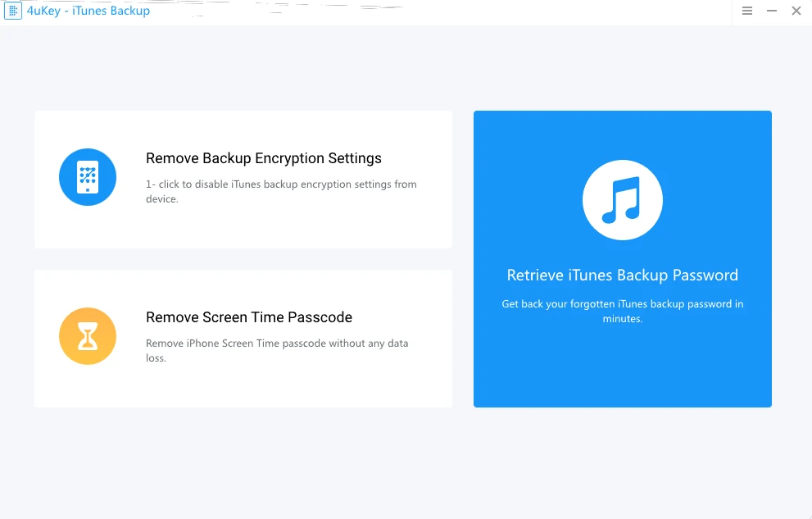This screenshot has height=519, width=812.
Task: Select Remove Backup Encryption Settings heading
Action: tap(264, 158)
